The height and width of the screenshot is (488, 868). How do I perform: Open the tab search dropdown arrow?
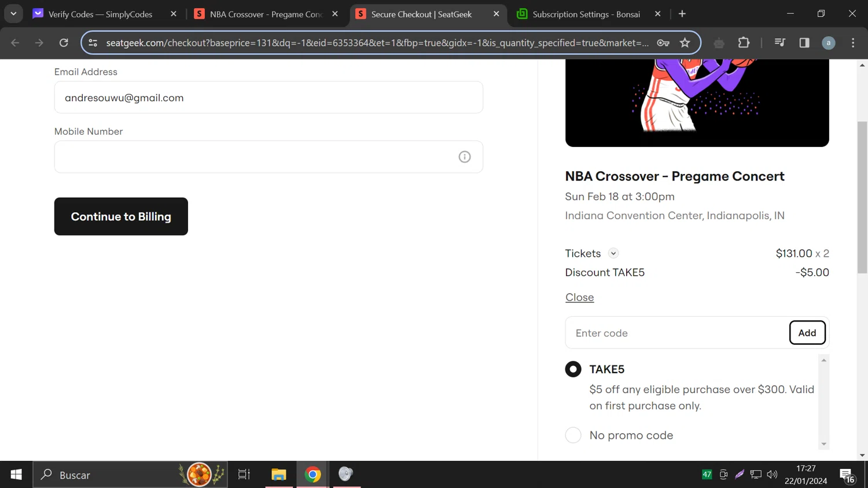(13, 14)
